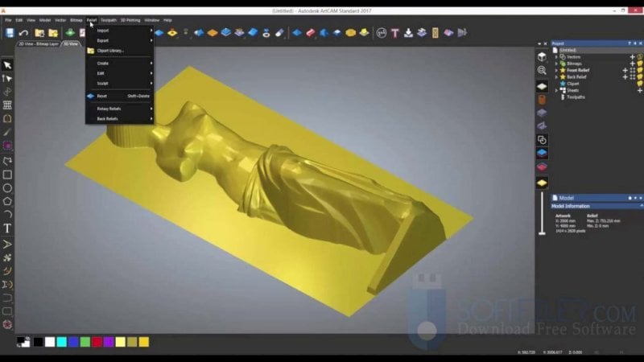Open the Import submenu
The height and width of the screenshot is (362, 644).
(x=119, y=31)
